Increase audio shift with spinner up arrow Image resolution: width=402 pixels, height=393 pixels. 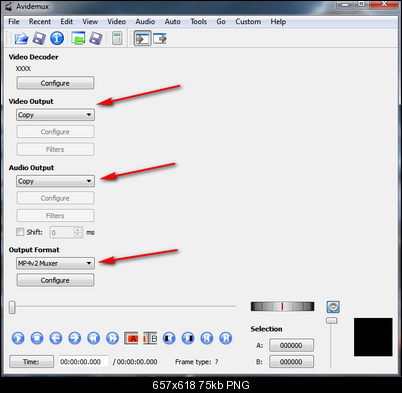[78, 230]
